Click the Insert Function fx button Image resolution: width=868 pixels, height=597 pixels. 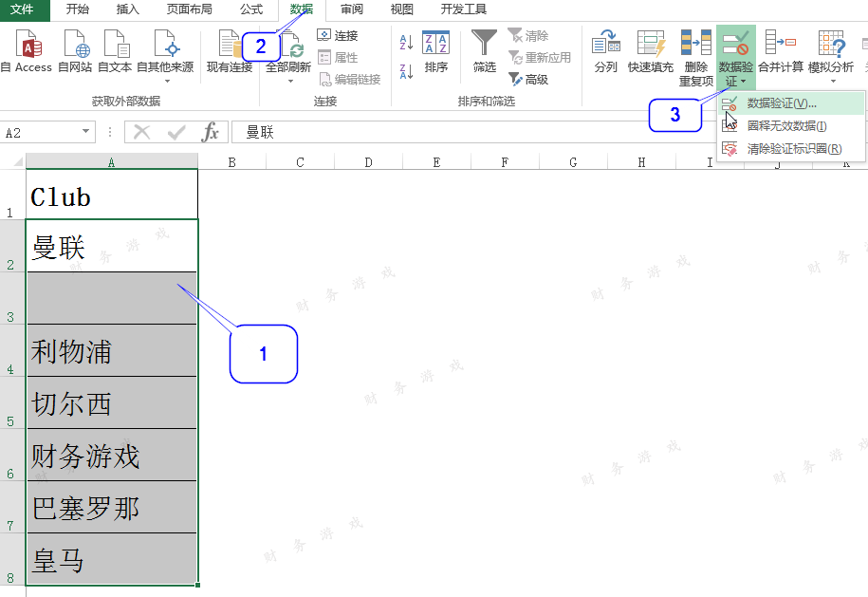pyautogui.click(x=211, y=132)
